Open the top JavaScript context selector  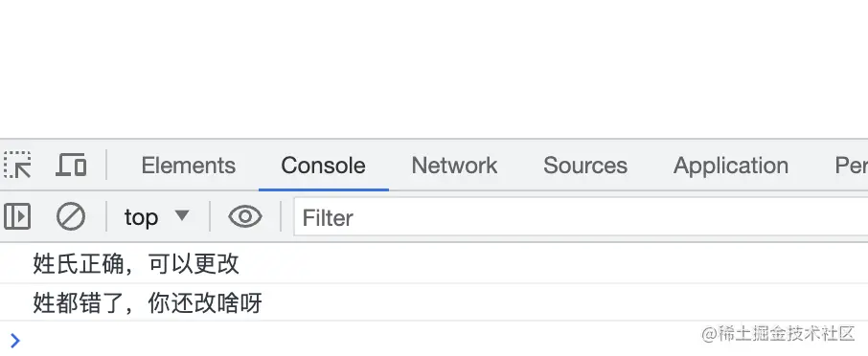(157, 216)
